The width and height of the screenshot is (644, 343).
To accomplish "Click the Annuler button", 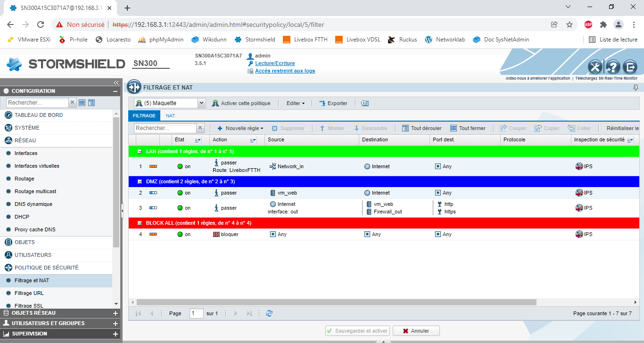I will coord(416,331).
